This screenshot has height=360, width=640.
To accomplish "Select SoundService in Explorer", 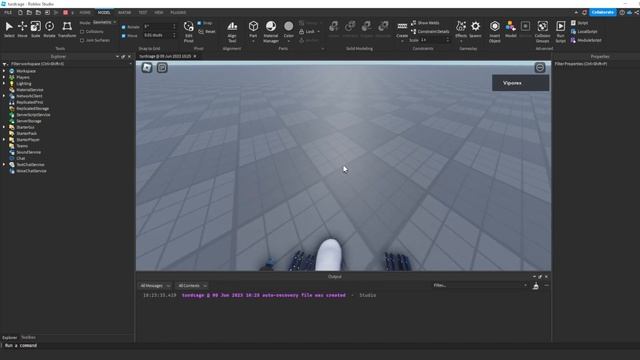I will click(29, 152).
